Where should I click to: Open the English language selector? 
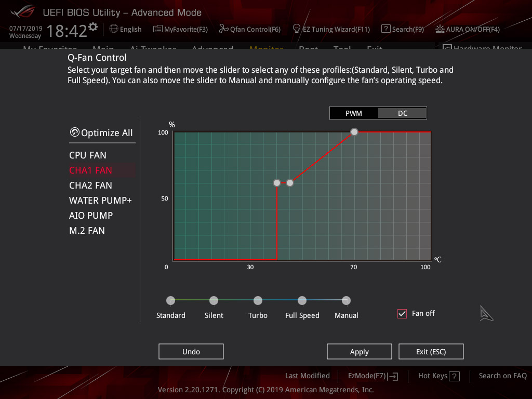(125, 29)
